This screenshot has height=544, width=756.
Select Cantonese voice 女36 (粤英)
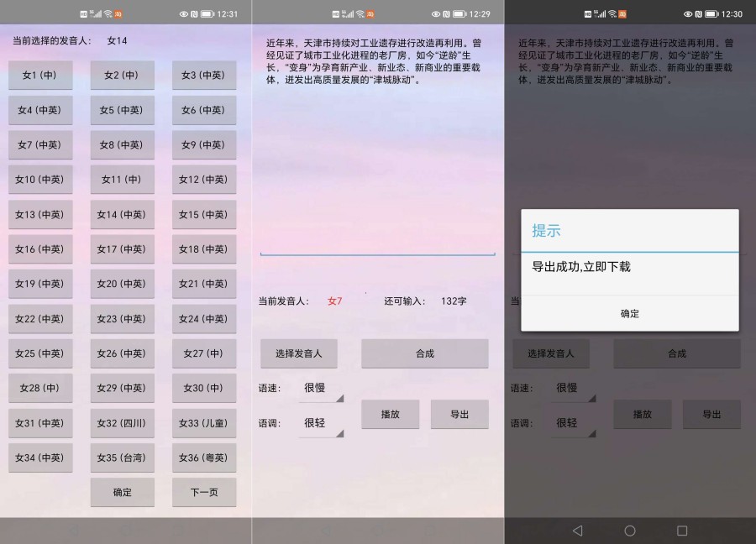pyautogui.click(x=204, y=458)
